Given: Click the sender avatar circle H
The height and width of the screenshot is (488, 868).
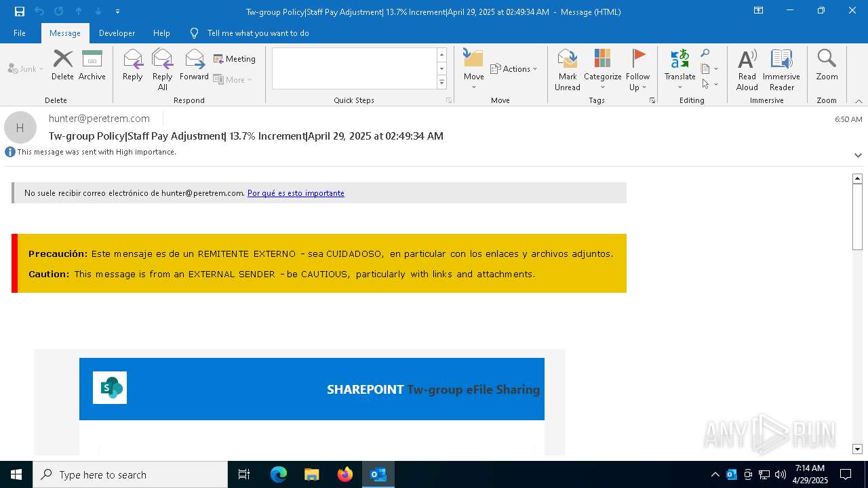Looking at the screenshot, I should tap(20, 127).
